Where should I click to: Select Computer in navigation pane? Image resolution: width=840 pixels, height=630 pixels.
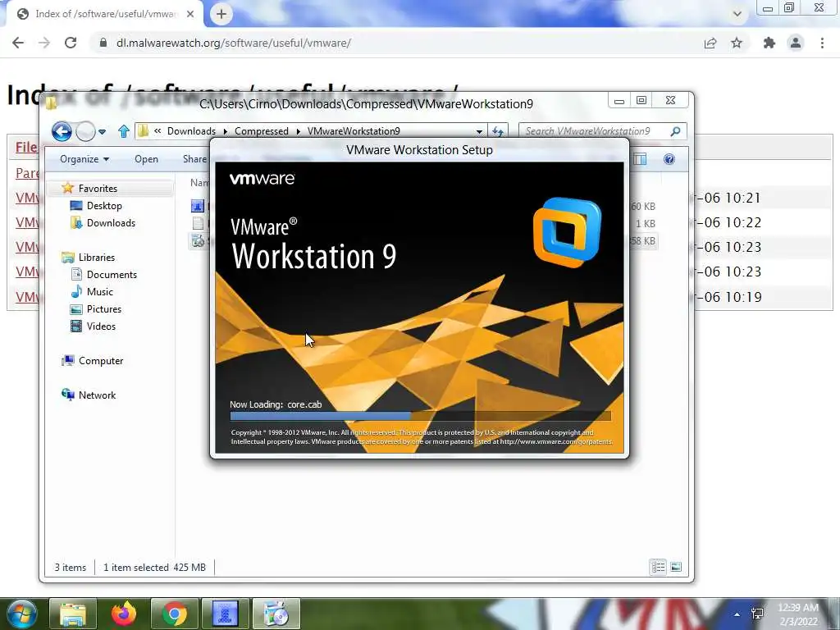(101, 361)
